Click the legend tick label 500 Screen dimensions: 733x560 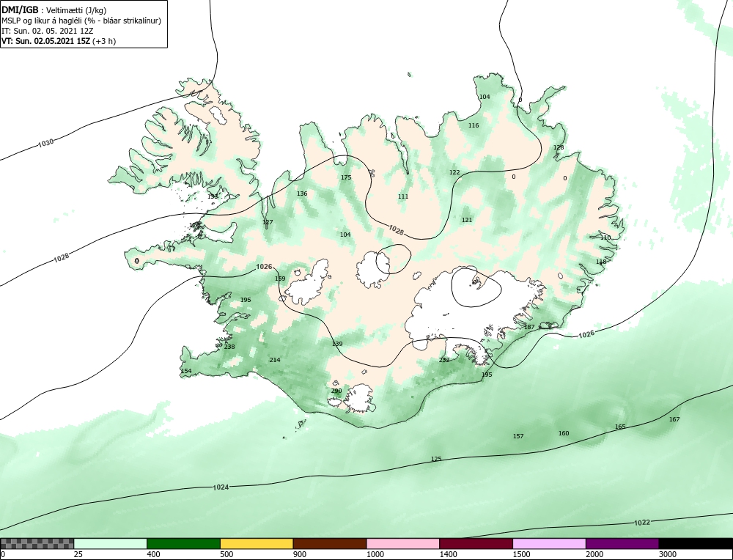pos(226,554)
